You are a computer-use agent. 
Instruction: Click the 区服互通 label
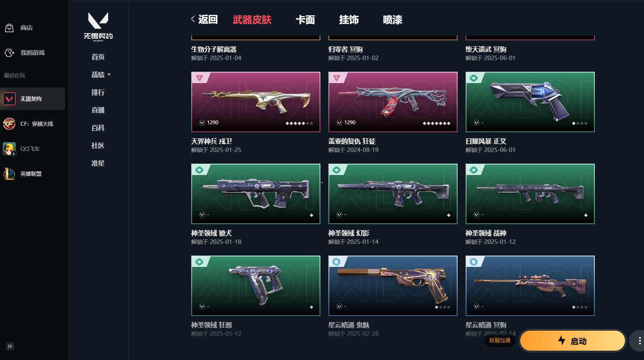click(500, 341)
